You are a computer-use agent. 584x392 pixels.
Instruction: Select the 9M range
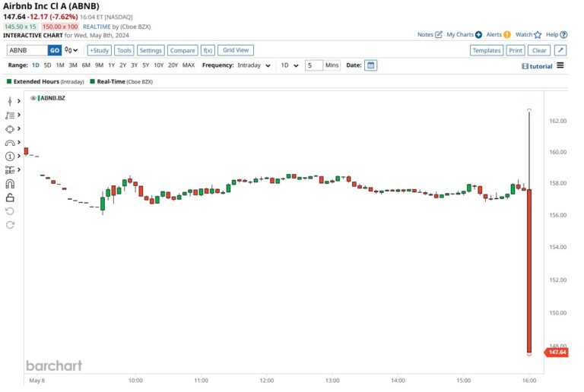coord(99,65)
